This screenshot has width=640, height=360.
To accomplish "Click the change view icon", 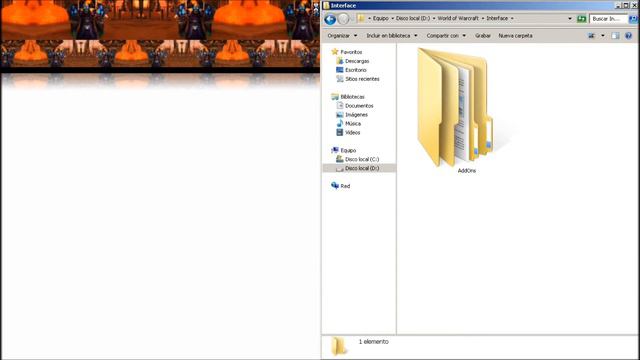I will (591, 36).
